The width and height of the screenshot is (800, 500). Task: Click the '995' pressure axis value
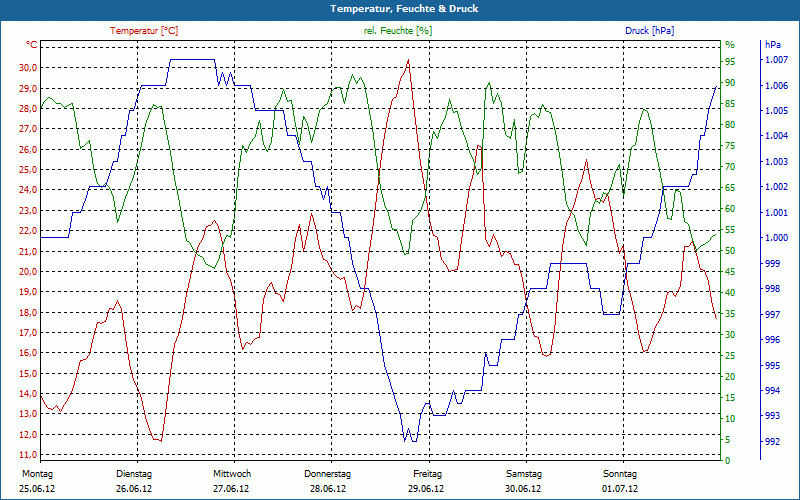(x=771, y=365)
